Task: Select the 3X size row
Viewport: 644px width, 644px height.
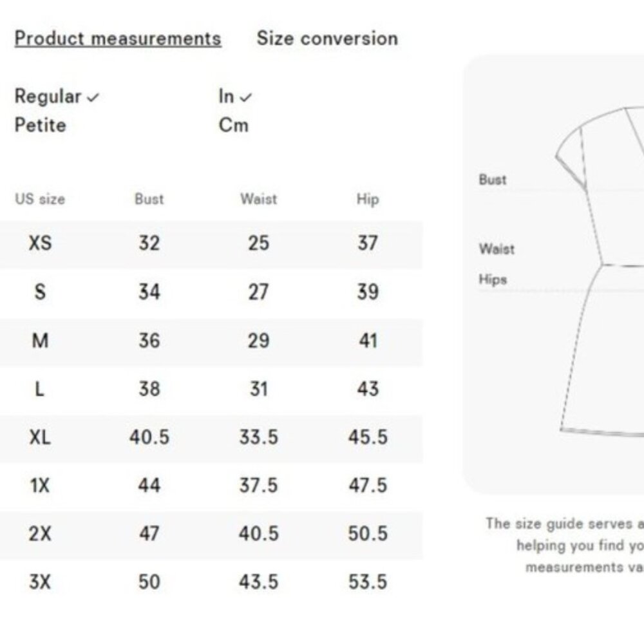Action: click(40, 583)
